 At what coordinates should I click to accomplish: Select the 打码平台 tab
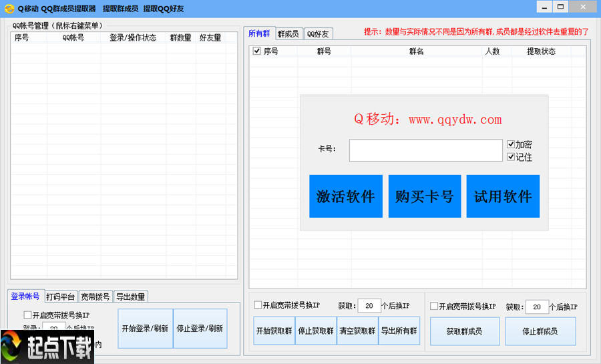click(61, 297)
